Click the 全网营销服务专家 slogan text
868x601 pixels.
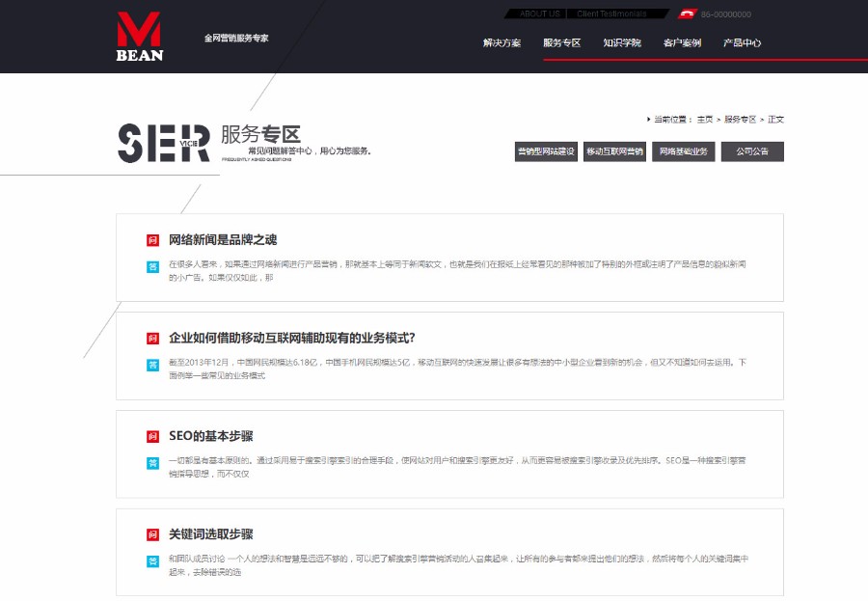236,39
